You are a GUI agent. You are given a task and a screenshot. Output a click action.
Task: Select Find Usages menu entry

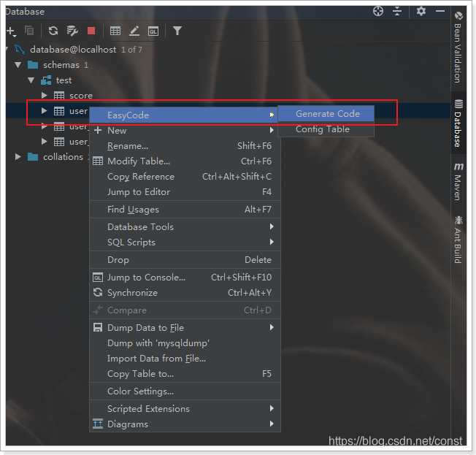tap(185, 210)
